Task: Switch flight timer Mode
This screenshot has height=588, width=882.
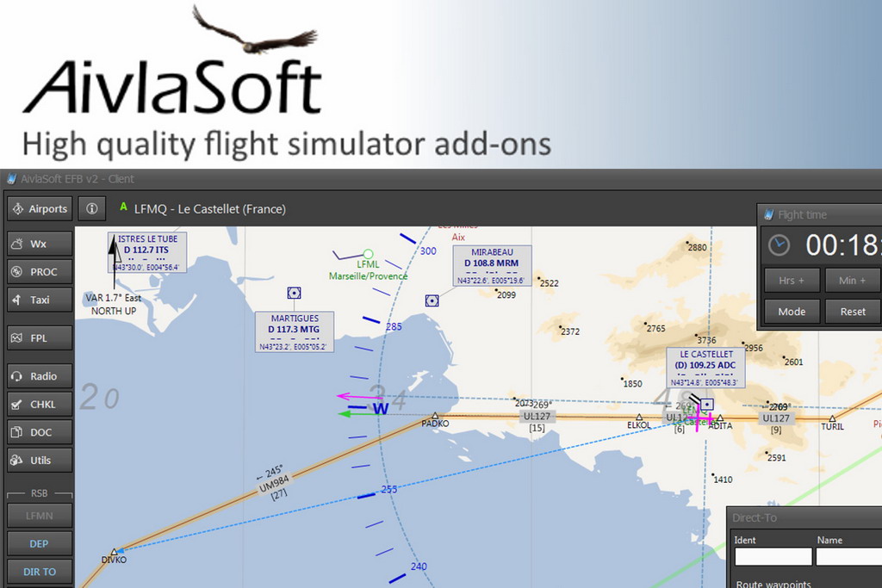Action: tap(791, 312)
